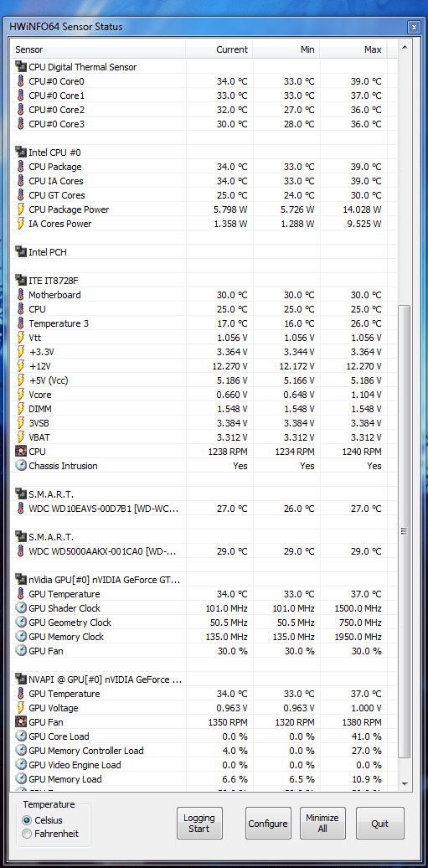Click the clock icon beside GPU Video Engine Load
The image size is (428, 868).
click(x=21, y=765)
